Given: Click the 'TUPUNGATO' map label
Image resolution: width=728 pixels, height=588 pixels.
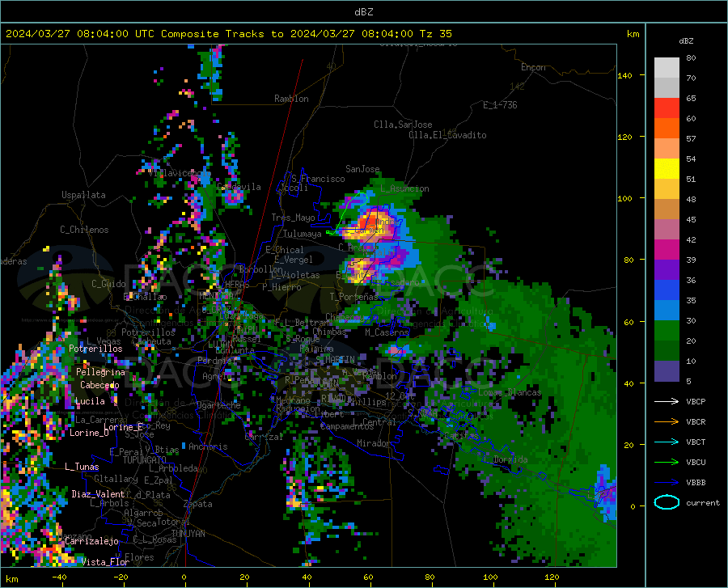Looking at the screenshot, I should (x=145, y=460).
